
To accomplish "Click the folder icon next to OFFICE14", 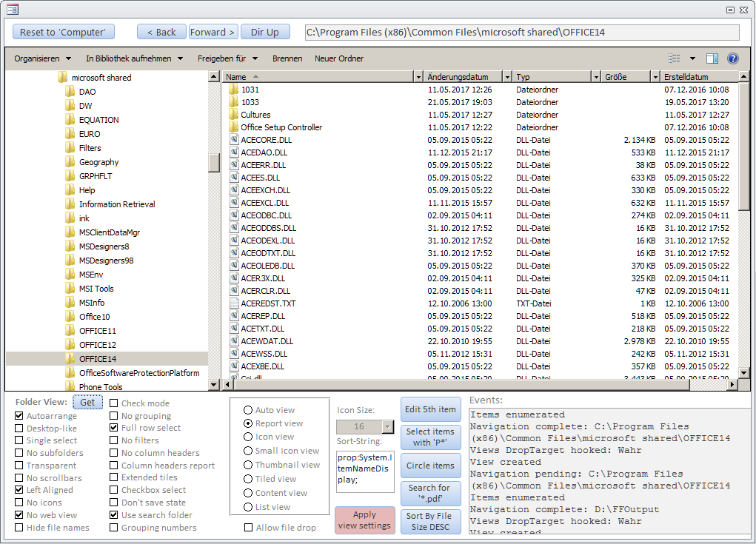I will [70, 358].
